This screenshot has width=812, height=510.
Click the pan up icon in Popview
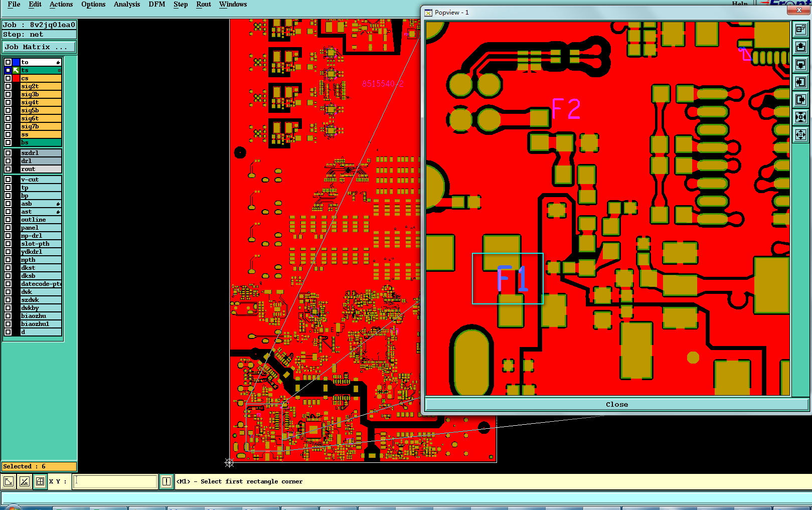point(800,47)
